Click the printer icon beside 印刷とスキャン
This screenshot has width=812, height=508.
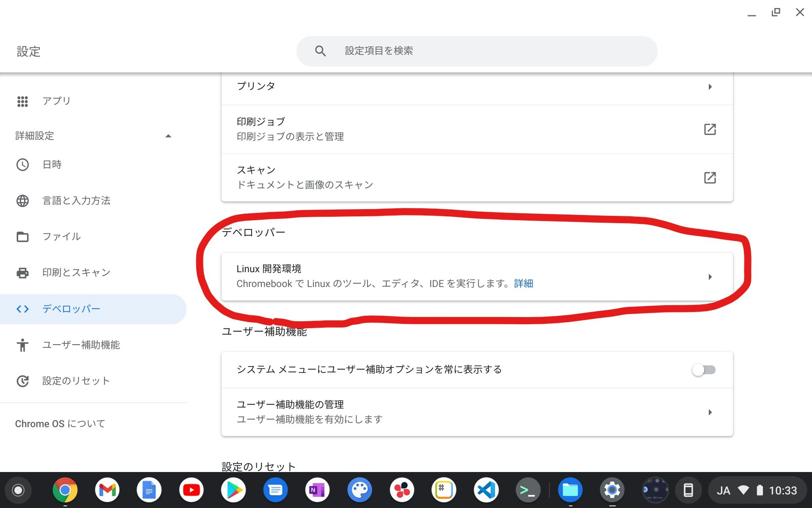pos(23,272)
